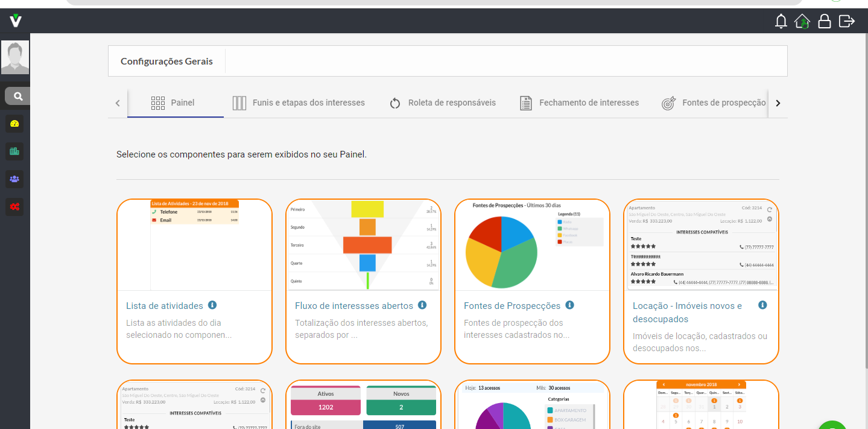The height and width of the screenshot is (429, 868).
Task: Click the bottom-left Apartamento interesses compatíveis card
Action: click(x=194, y=405)
